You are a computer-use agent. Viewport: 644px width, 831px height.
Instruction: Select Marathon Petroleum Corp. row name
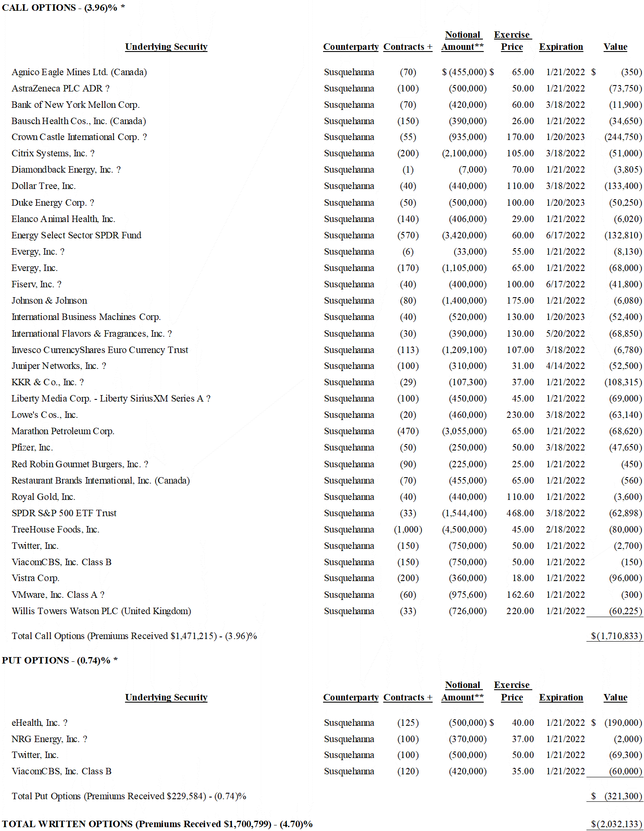[63, 431]
